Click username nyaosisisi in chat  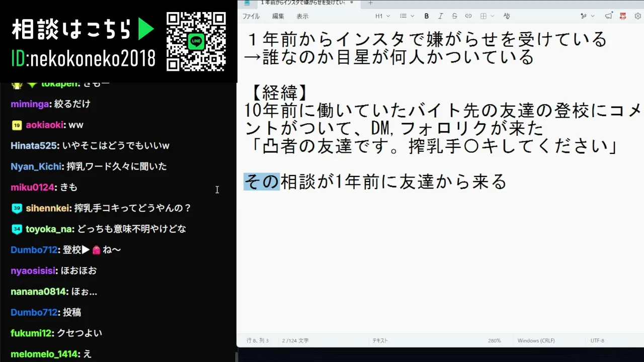(33, 270)
